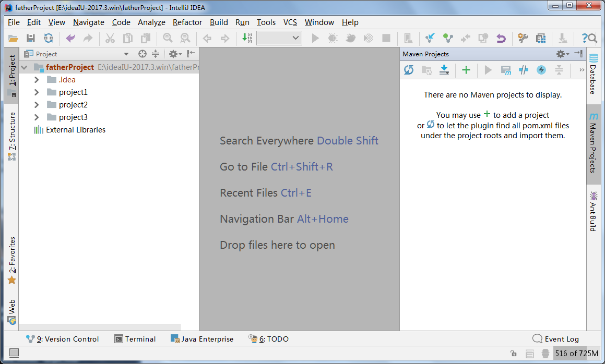This screenshot has width=605, height=364.
Task: Click the purple Undo arrow icon
Action: click(x=70, y=38)
